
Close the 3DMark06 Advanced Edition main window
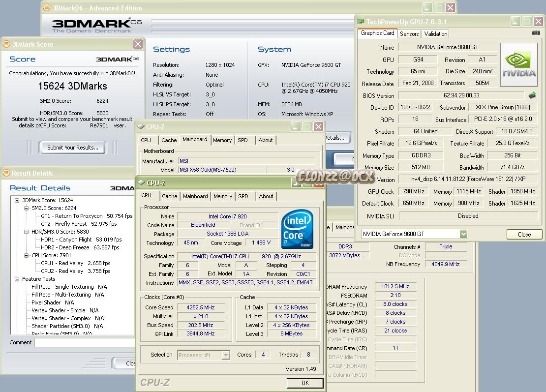tap(450, 8)
